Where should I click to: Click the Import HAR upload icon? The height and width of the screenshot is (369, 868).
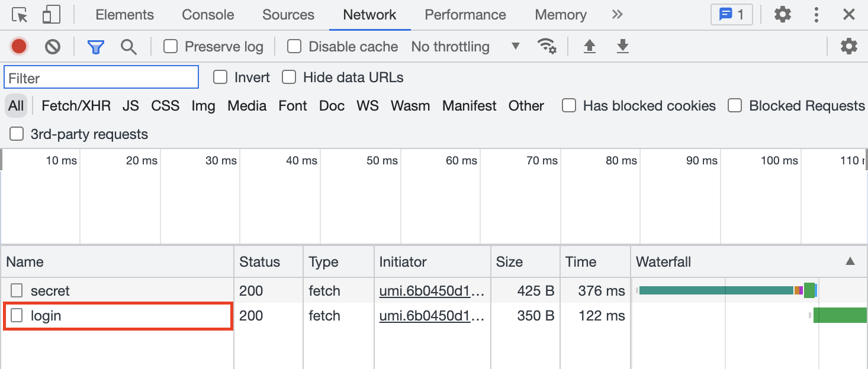pyautogui.click(x=589, y=46)
